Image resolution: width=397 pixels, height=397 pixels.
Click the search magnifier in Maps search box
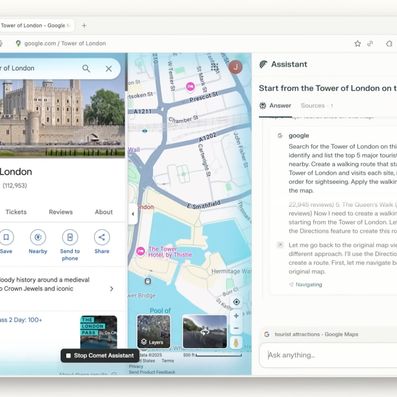pyautogui.click(x=86, y=68)
